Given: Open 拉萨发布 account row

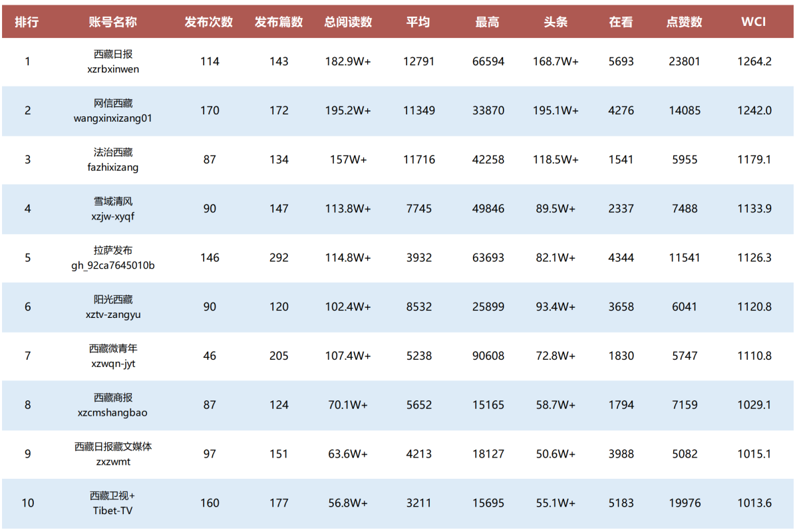Looking at the screenshot, I should click(113, 258).
